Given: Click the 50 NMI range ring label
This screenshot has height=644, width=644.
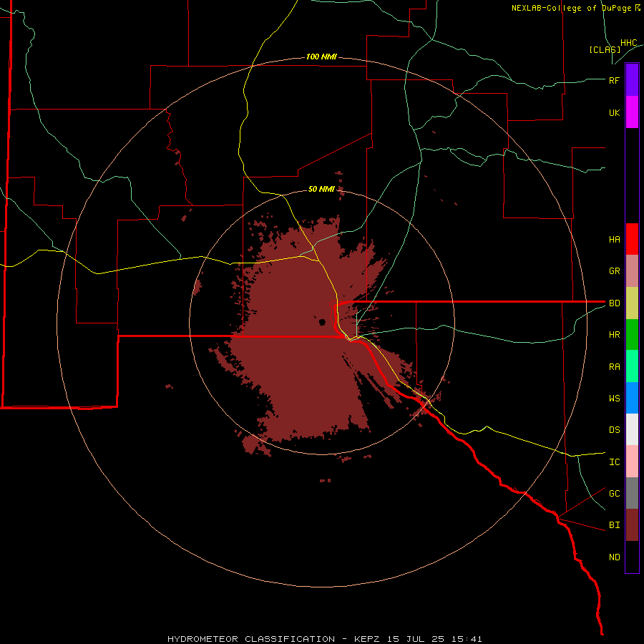Looking at the screenshot, I should tap(321, 189).
